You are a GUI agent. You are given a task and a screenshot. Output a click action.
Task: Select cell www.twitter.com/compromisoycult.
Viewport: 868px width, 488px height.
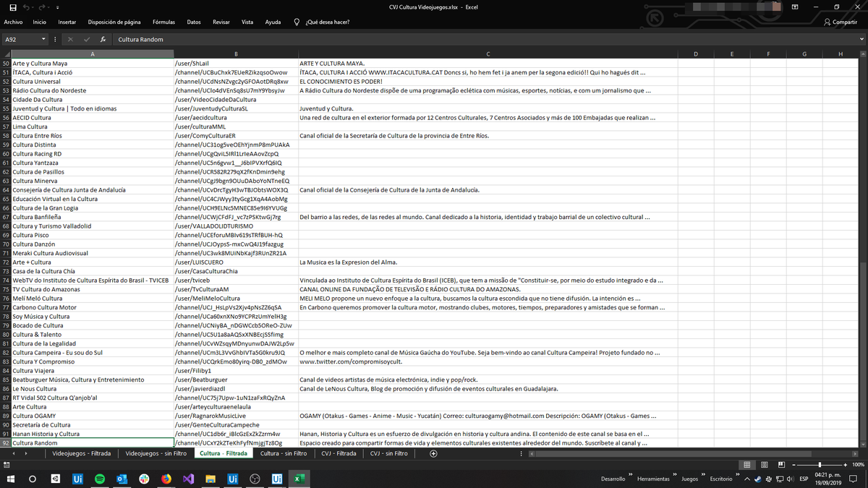point(488,361)
